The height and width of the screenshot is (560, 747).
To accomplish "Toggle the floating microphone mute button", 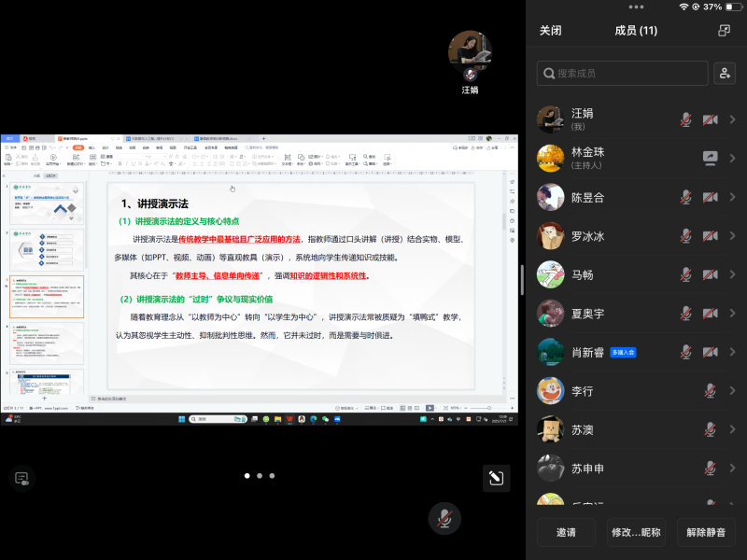I will (445, 517).
